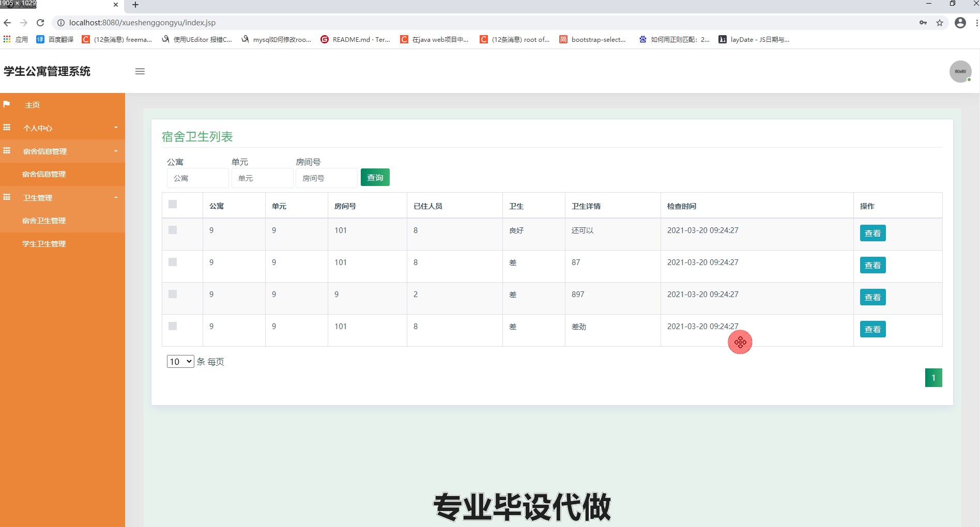The image size is (980, 527).
Task: Open 在java web项目中 bookmark
Action: click(x=435, y=39)
